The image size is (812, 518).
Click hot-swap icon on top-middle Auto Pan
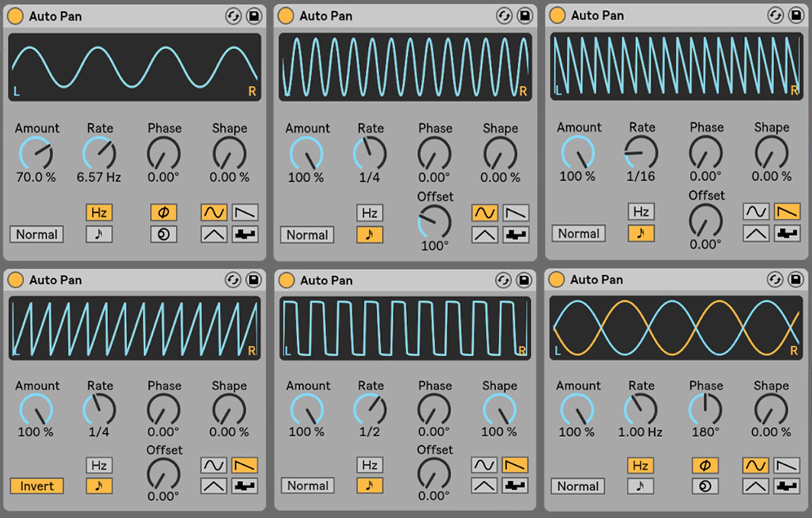504,16
